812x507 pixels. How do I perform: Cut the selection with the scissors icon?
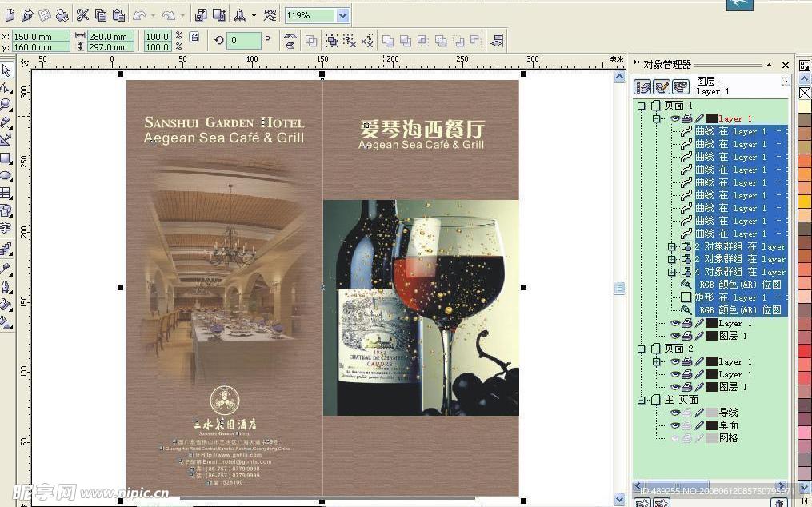(x=83, y=15)
